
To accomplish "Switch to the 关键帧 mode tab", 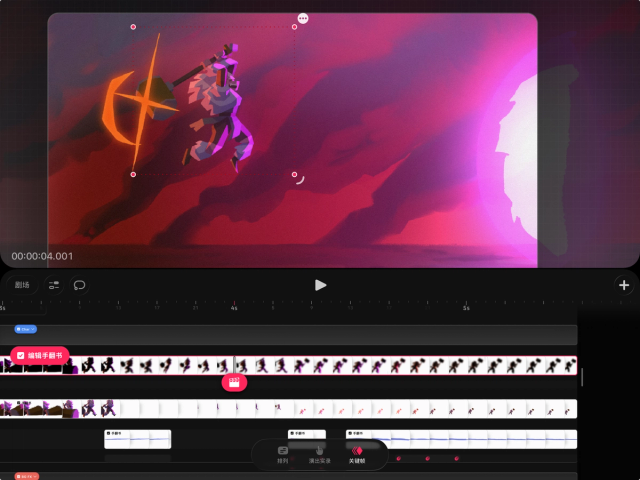I will [357, 455].
